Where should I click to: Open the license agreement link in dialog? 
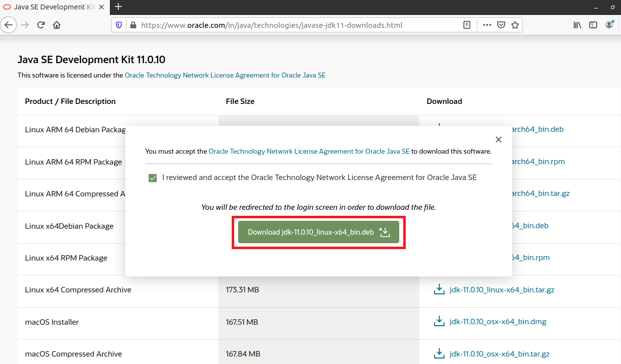(x=309, y=151)
